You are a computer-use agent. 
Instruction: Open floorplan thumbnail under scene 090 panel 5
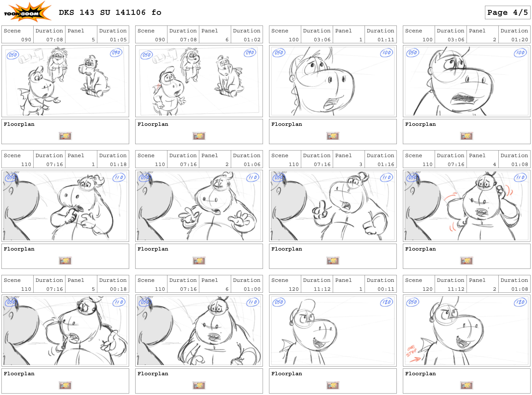[65, 136]
